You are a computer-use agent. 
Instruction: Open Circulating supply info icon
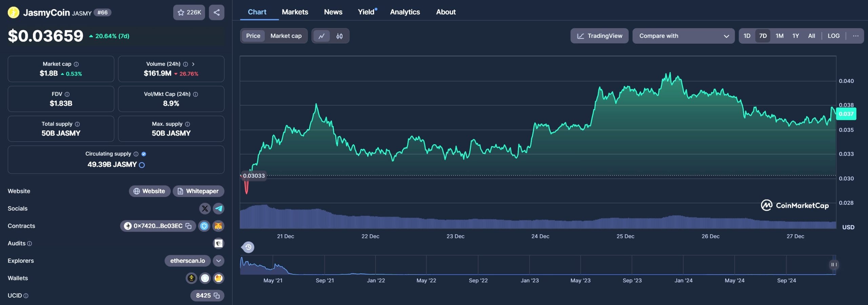tap(136, 154)
